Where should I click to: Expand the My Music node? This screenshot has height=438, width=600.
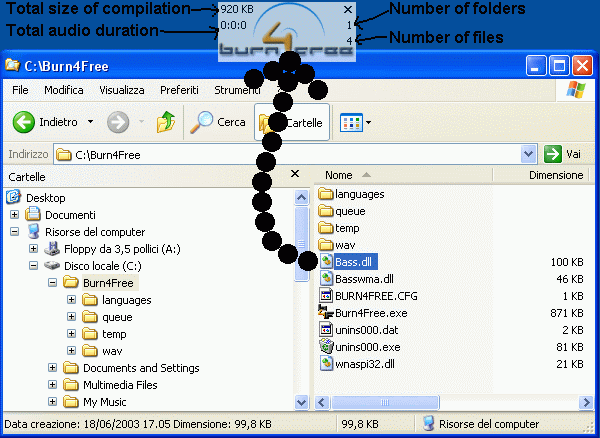coord(52,401)
